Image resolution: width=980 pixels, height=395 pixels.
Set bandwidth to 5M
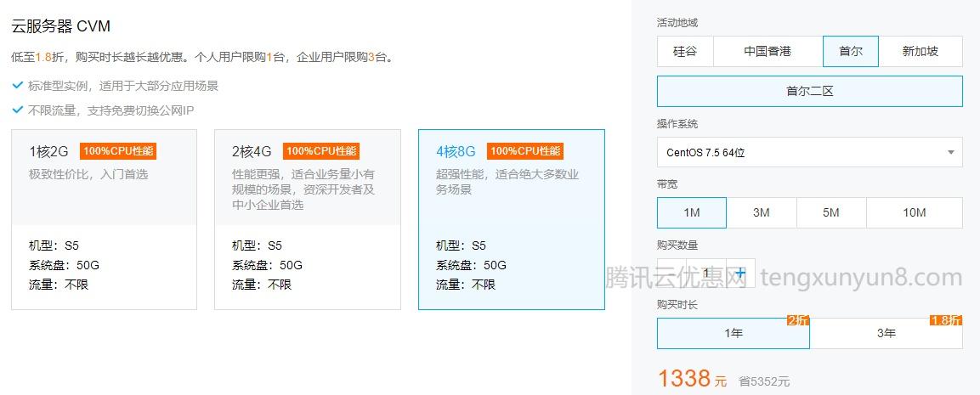point(831,212)
